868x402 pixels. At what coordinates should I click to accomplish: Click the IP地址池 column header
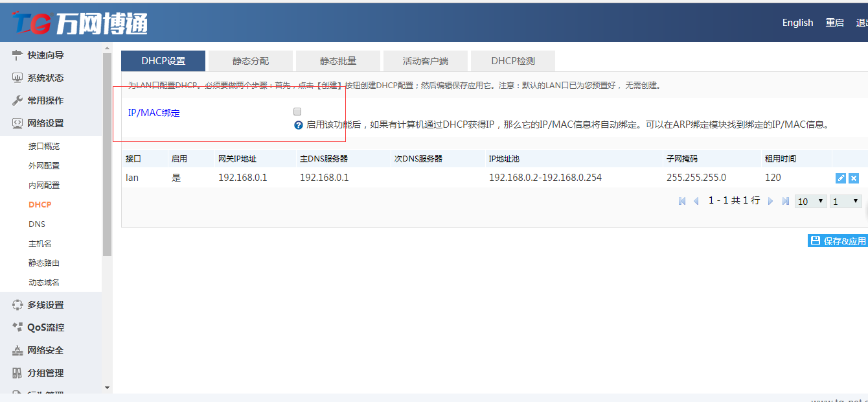[505, 158]
